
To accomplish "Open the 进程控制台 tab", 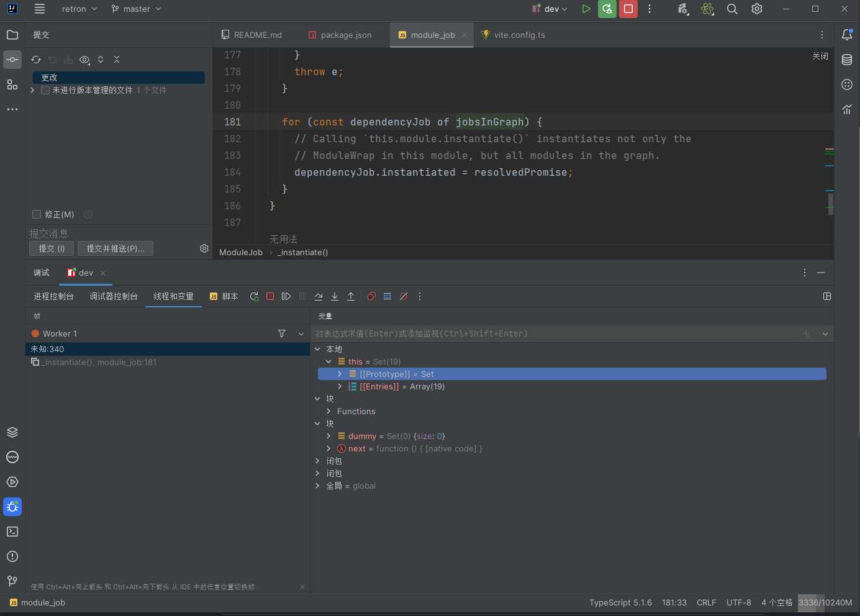I will [53, 296].
